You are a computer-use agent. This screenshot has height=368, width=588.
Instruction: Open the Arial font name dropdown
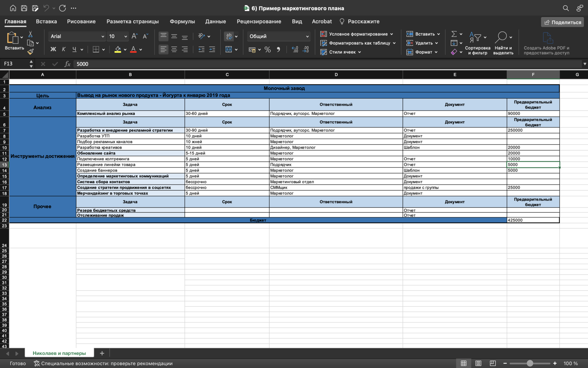click(x=103, y=36)
